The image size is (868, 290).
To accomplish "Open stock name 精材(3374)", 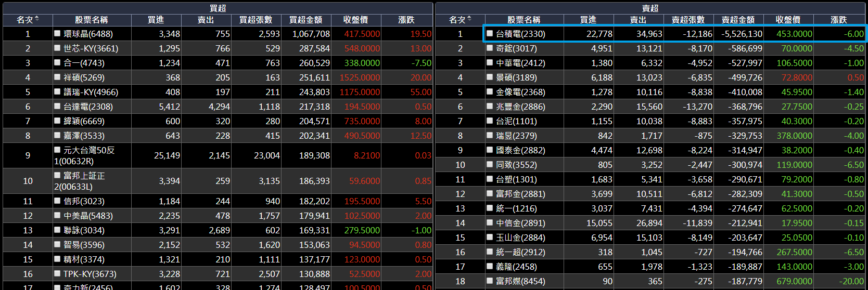I will (x=84, y=259).
